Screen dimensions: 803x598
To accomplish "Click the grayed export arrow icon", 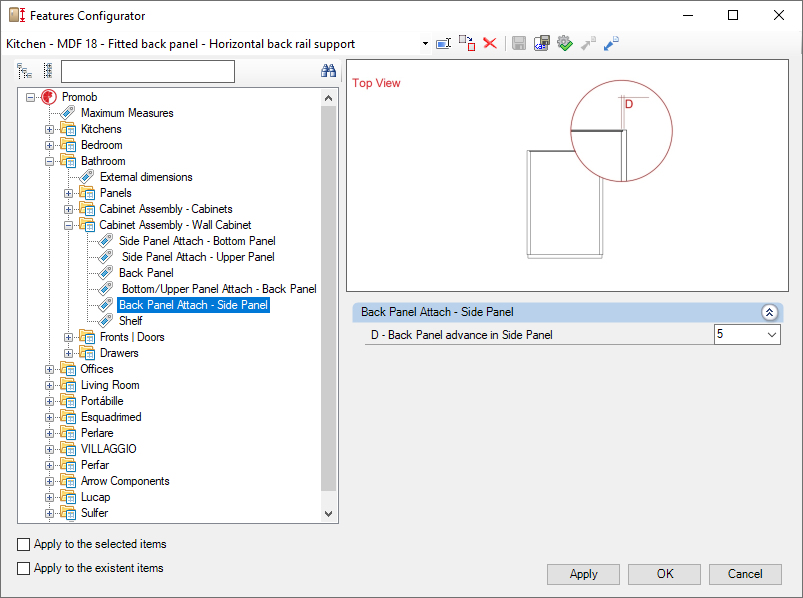I will [x=588, y=44].
